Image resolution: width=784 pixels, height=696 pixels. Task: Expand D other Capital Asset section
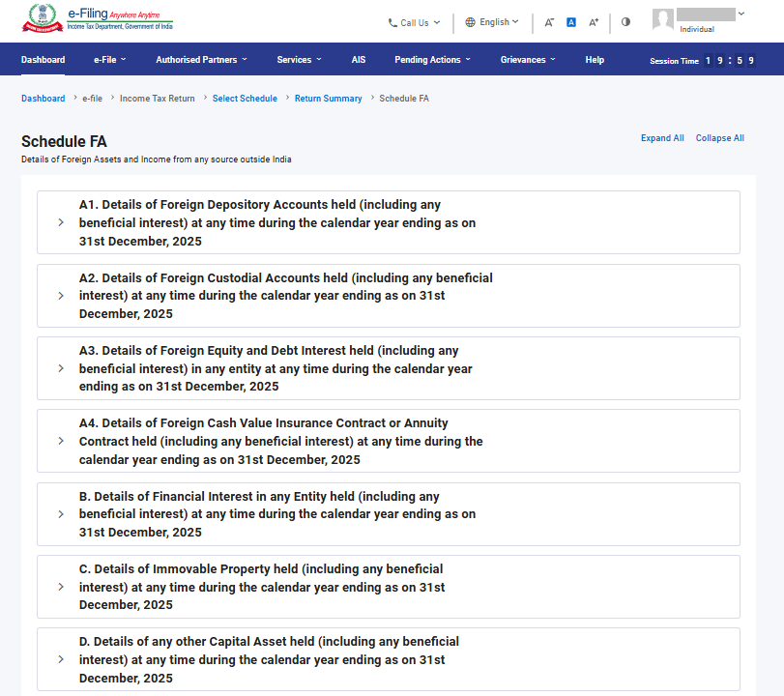pyautogui.click(x=389, y=659)
